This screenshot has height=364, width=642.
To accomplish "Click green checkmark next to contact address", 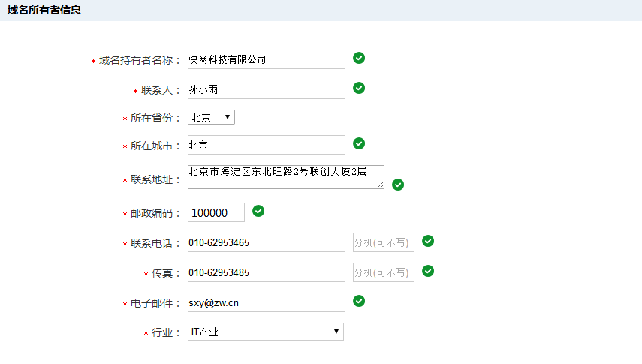I will click(x=398, y=185).
